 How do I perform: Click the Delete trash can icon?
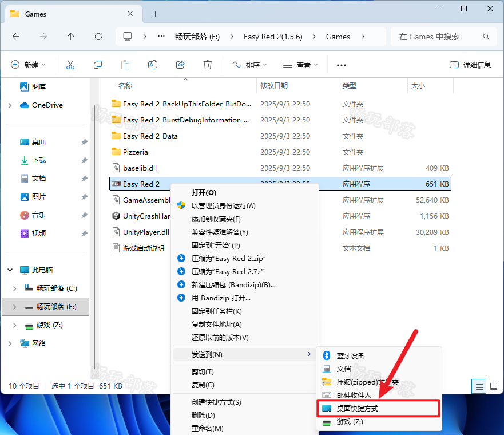coord(208,65)
